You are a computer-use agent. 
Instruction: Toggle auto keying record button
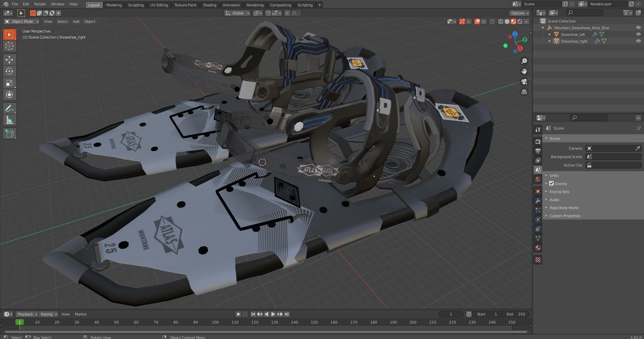[238, 314]
